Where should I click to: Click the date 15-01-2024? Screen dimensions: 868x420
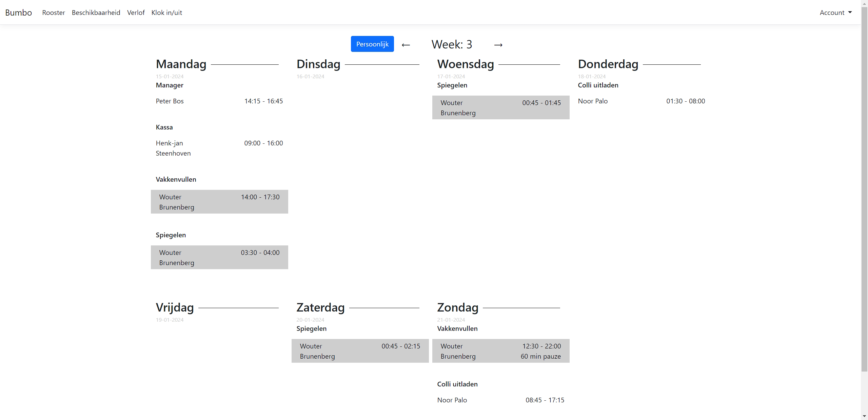(x=170, y=77)
